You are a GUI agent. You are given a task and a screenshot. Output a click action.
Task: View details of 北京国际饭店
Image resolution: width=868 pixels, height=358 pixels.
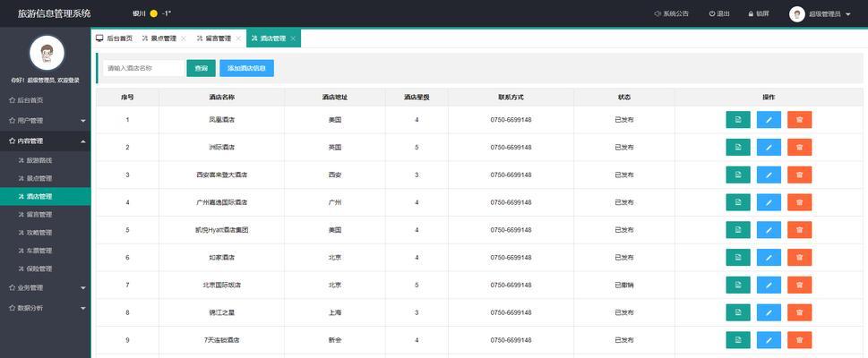coord(738,285)
